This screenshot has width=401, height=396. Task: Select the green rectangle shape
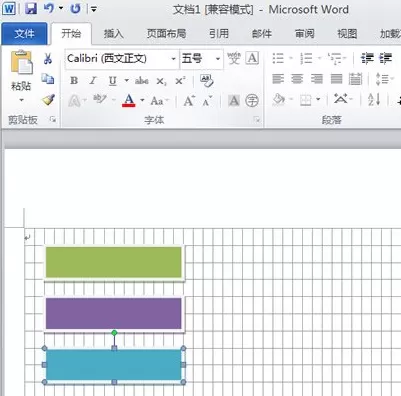tap(114, 262)
